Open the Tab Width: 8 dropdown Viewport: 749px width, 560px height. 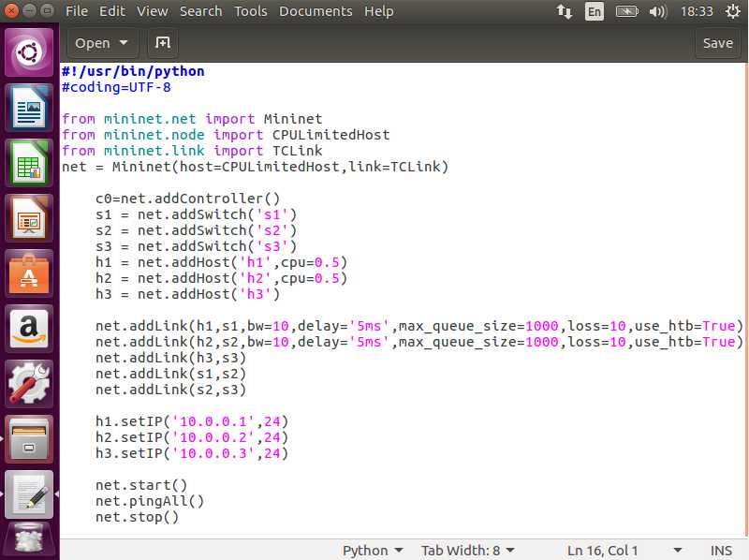467,551
